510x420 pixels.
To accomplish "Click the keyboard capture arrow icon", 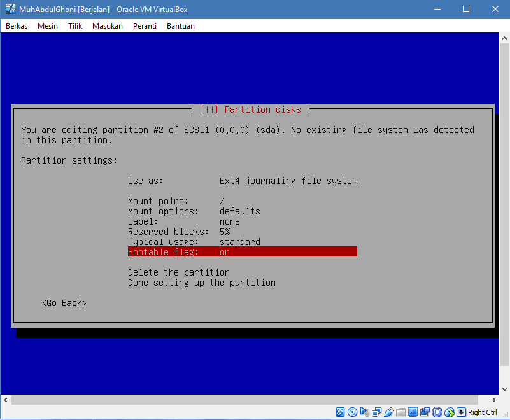I will click(461, 412).
